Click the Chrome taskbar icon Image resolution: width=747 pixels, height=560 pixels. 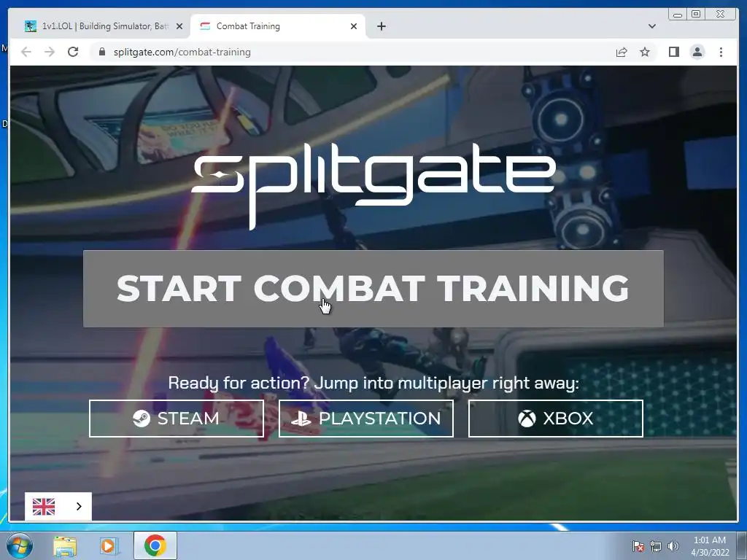[x=155, y=545]
